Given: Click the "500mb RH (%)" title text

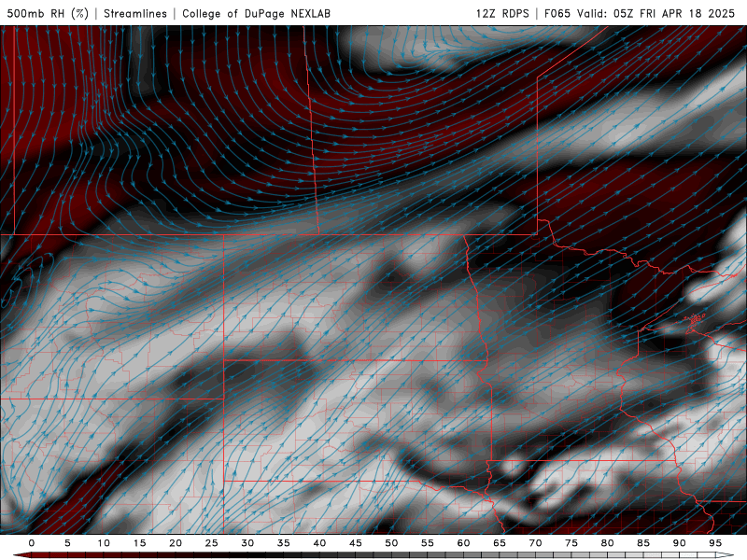Looking at the screenshot, I should click(x=48, y=13).
